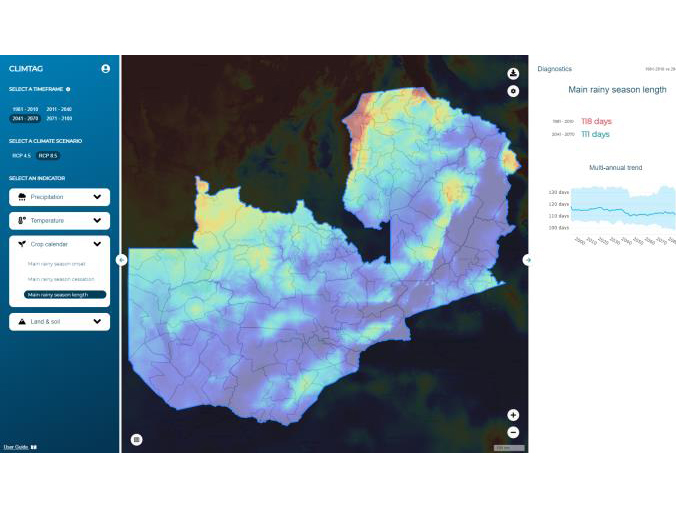Open the user account icon
Viewport: 676px width, 509px height.
tap(105, 69)
